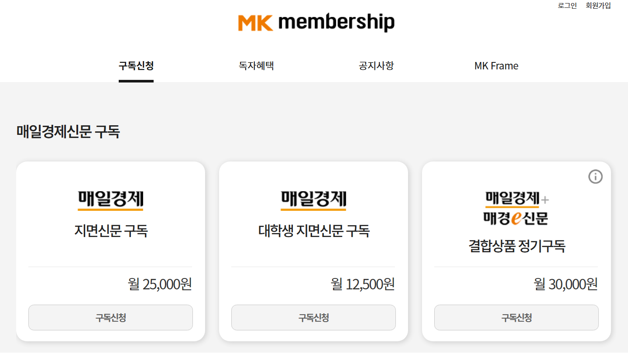Open the info icon on the 결합상품 card
The image size is (628, 364).
tap(595, 176)
